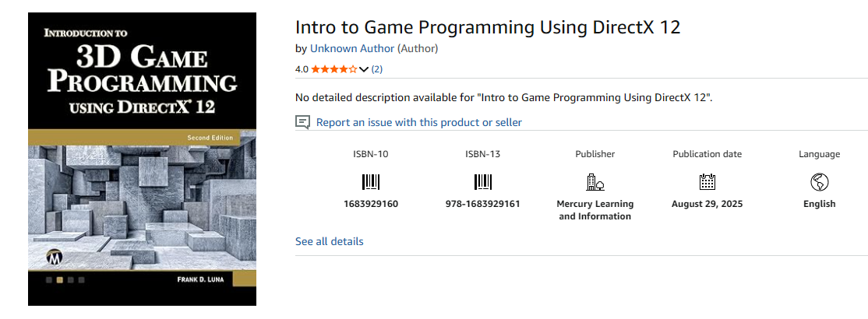The image size is (868, 319).
Task: Click the Mercury M logo on the cover
Action: point(55,258)
